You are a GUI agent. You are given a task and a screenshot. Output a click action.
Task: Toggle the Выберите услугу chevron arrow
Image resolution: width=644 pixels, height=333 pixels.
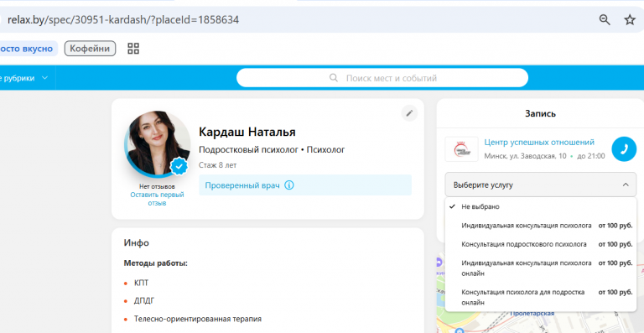626,185
